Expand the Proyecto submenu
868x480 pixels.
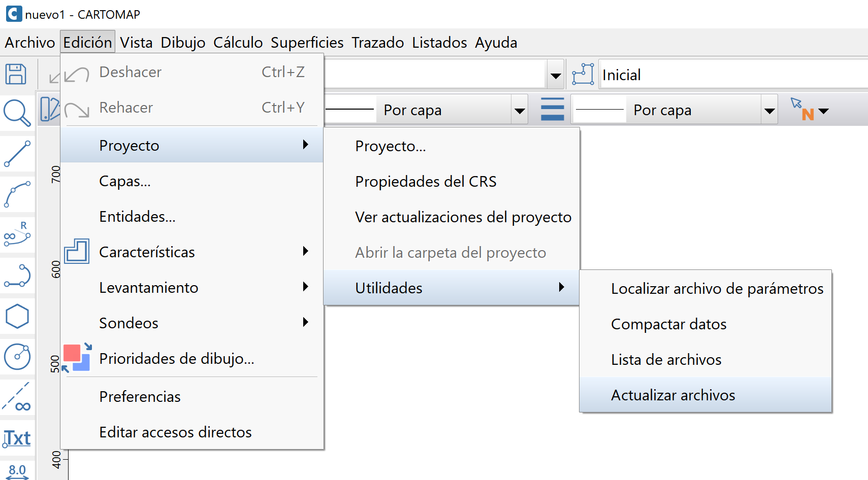[190, 145]
